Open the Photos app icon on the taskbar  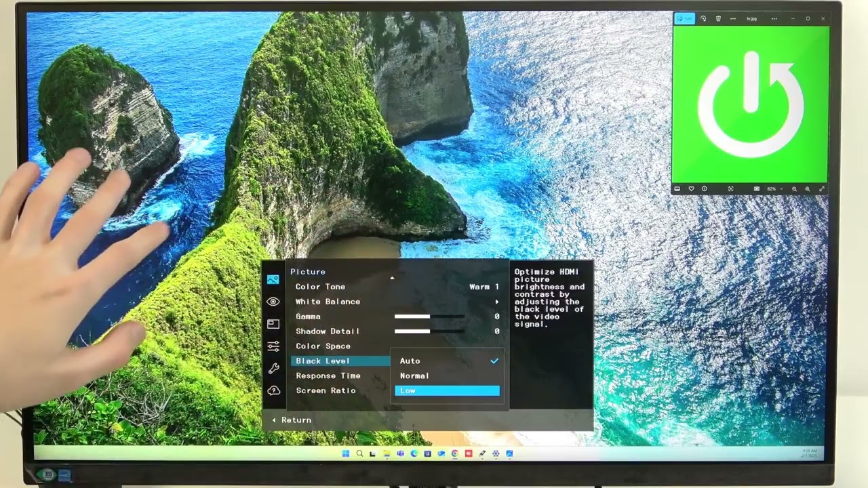(x=509, y=453)
